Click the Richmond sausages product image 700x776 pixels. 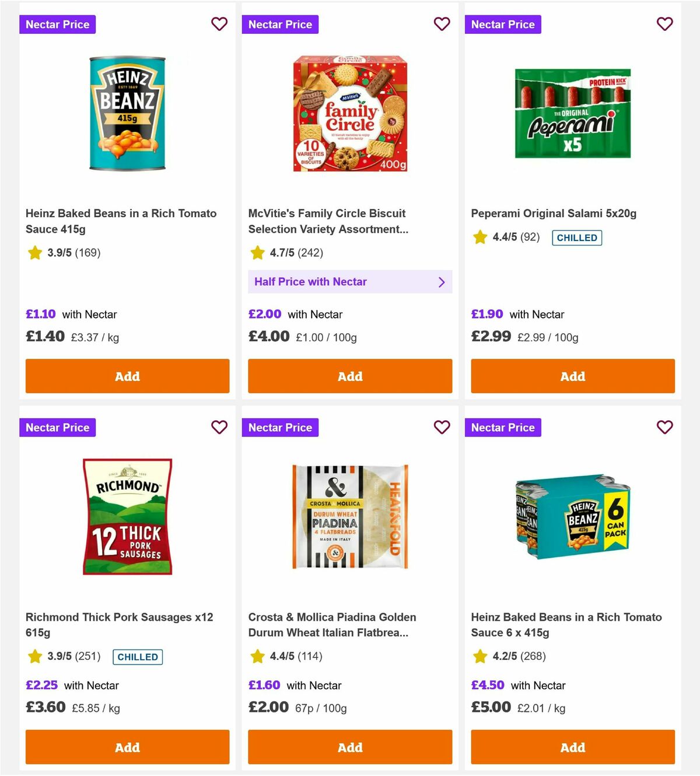pyautogui.click(x=127, y=516)
